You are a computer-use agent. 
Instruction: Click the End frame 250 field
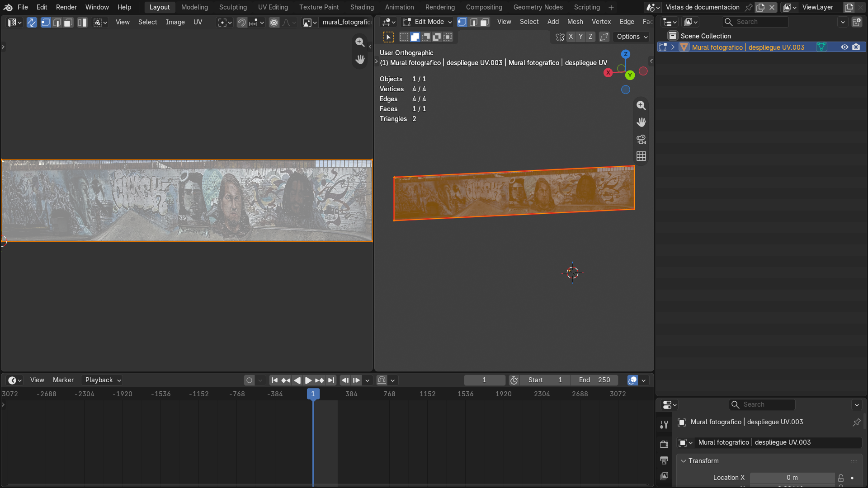[x=594, y=380]
